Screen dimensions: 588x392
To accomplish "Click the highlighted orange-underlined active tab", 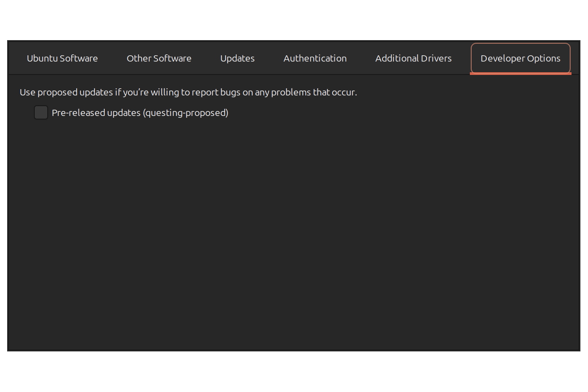I will [520, 58].
